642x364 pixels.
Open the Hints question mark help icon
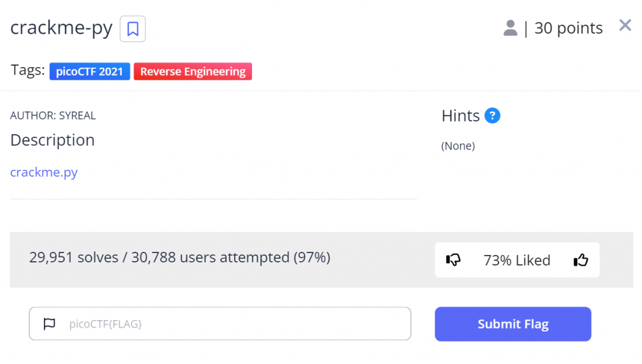tap(493, 115)
